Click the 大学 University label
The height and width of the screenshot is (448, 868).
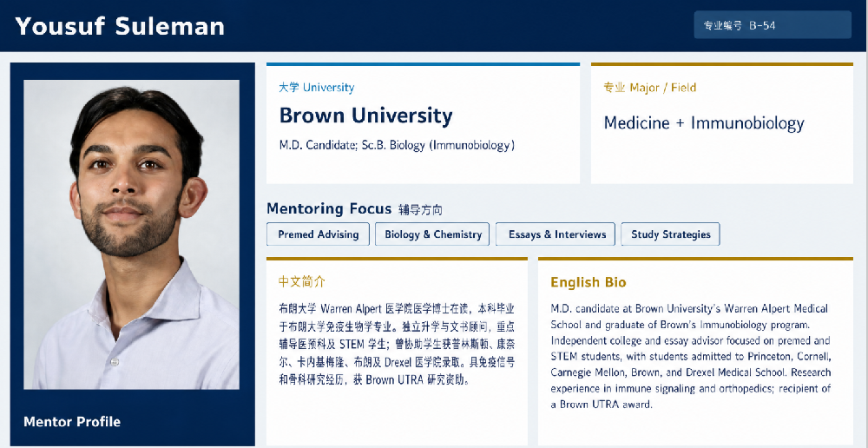point(317,88)
